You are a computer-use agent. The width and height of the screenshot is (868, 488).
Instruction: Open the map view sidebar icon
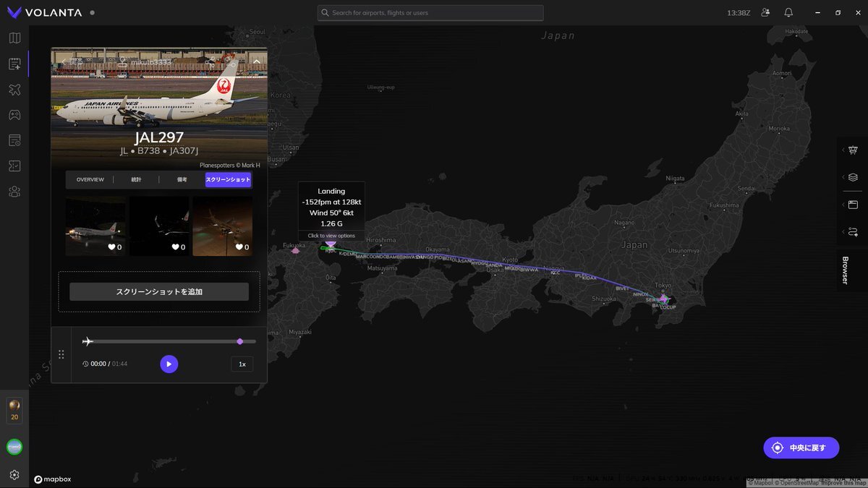14,38
